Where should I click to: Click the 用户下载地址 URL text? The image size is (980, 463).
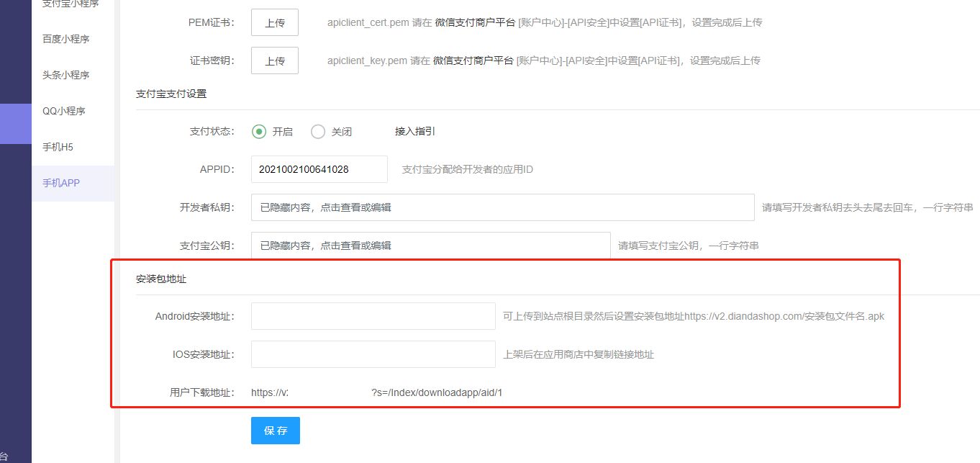(376, 392)
